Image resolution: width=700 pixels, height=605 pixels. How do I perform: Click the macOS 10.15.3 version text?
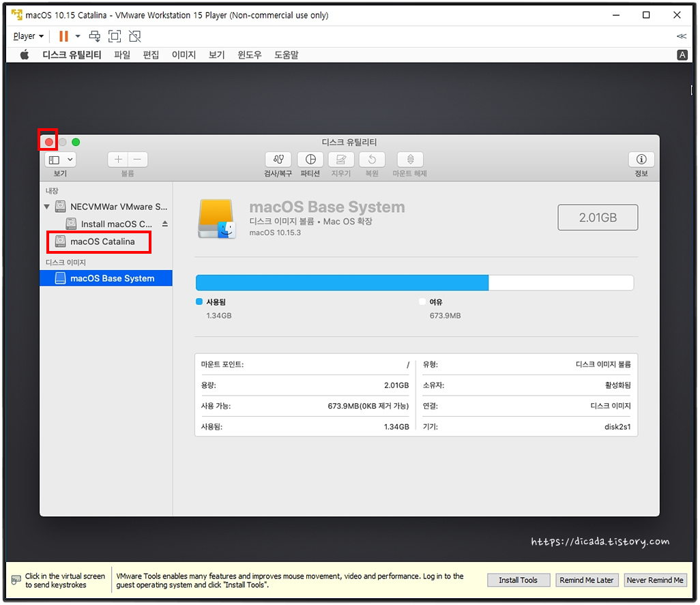275,233
